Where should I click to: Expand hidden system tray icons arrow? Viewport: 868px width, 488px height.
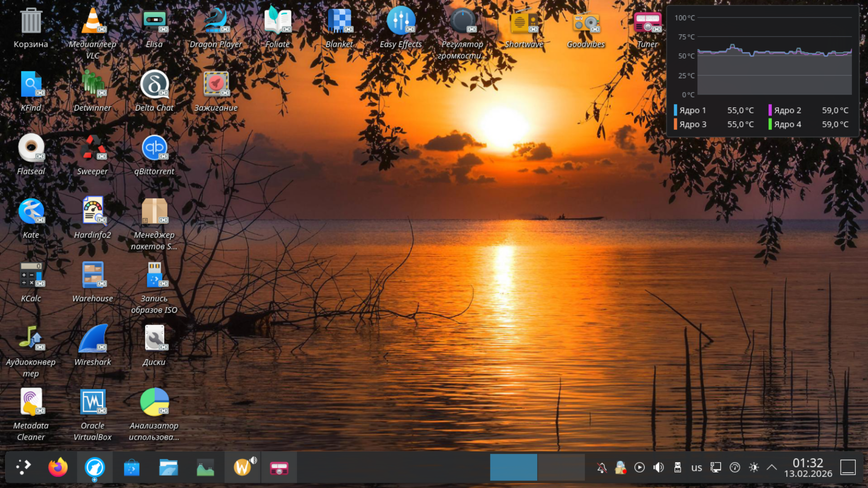pos(772,467)
